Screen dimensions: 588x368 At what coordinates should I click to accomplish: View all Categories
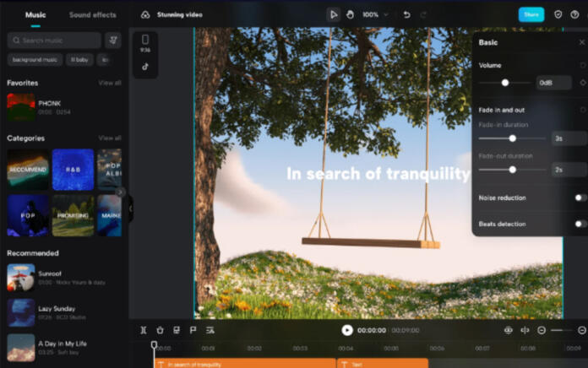110,138
